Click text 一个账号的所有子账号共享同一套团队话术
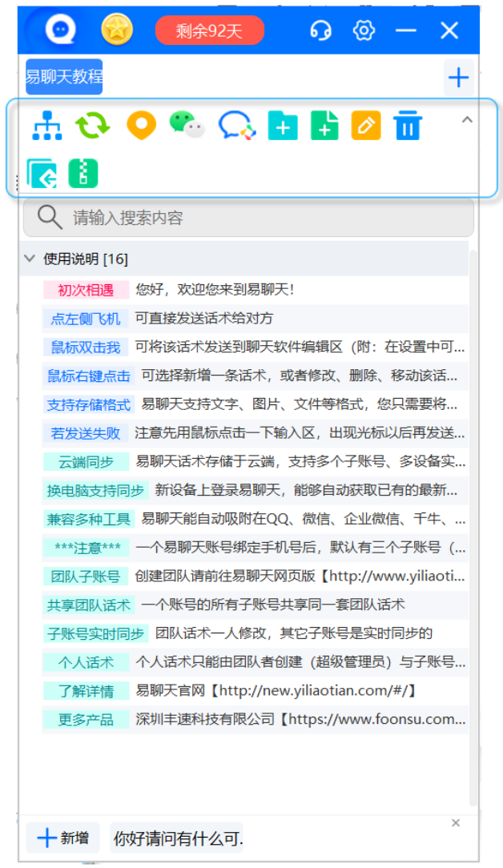The image size is (503, 868). point(272,605)
